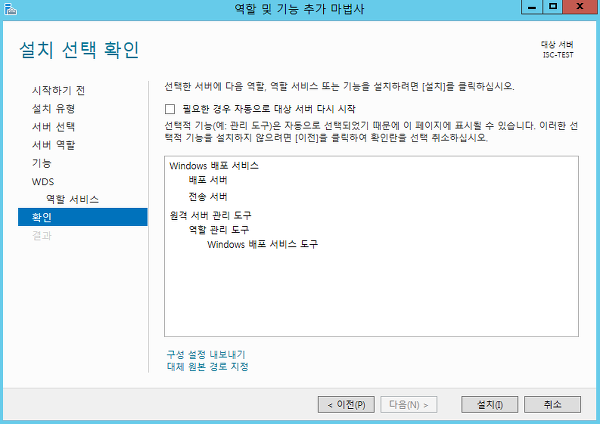Select Windows 배포 서비스 list entry
The height and width of the screenshot is (424, 600).
click(x=214, y=166)
